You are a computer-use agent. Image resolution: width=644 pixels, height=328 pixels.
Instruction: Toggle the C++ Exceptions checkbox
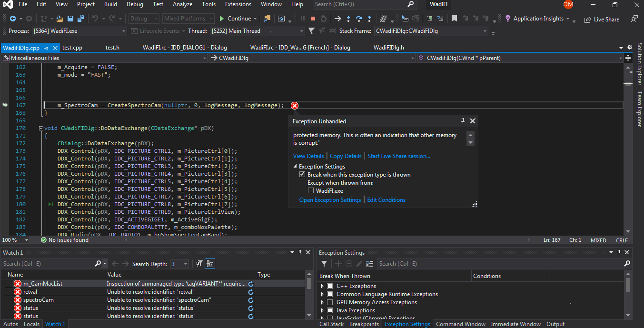point(330,286)
